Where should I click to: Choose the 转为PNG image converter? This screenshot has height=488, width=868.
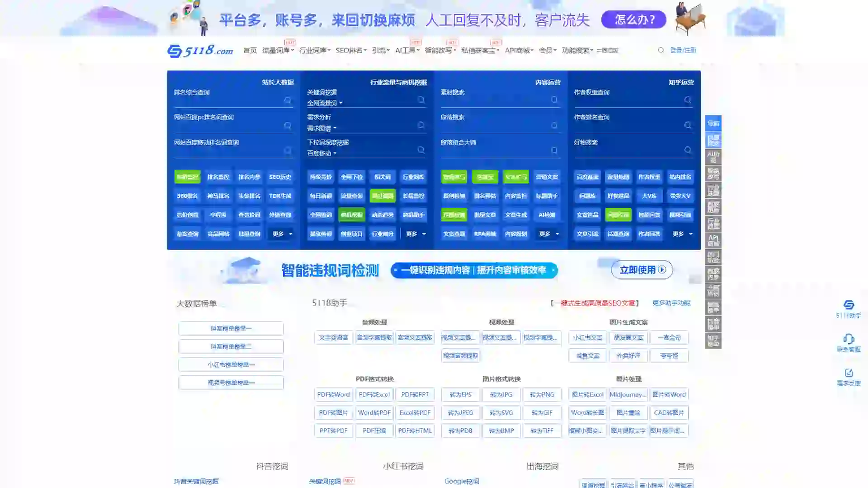coord(542,395)
